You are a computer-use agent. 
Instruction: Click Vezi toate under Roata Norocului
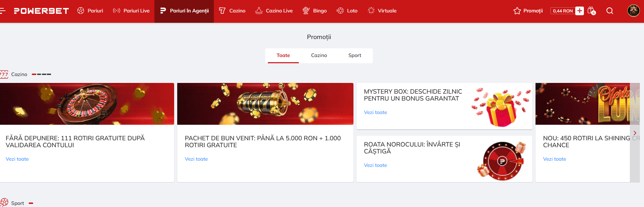point(375,165)
